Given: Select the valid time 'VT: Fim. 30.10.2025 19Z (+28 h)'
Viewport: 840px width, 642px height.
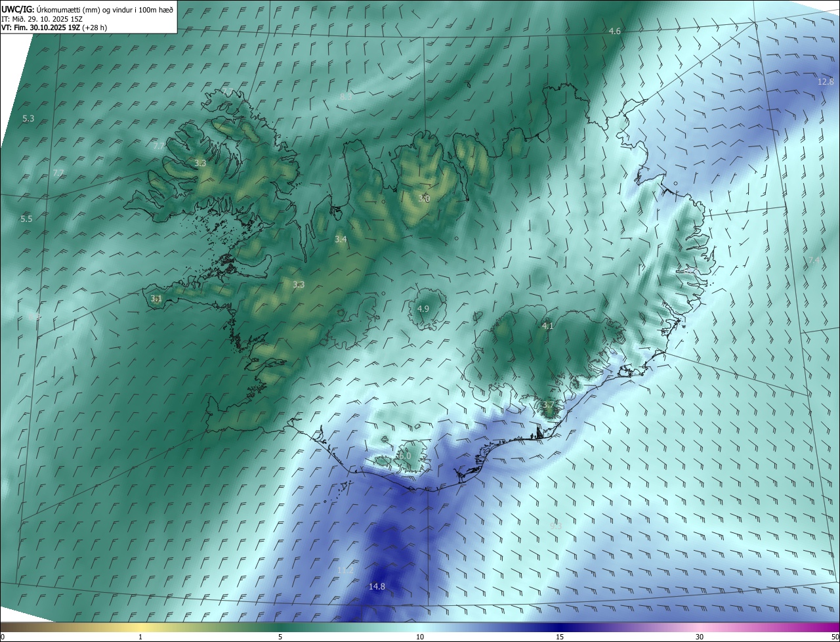Looking at the screenshot, I should (x=54, y=28).
